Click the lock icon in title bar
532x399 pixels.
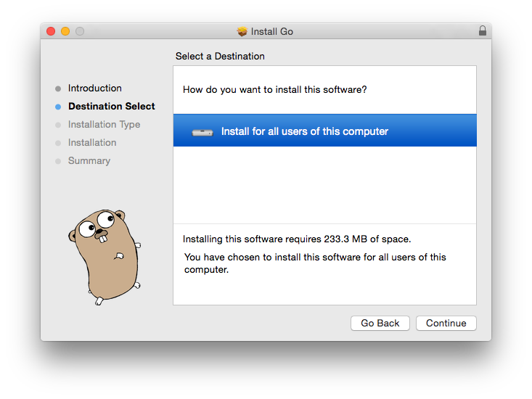click(x=483, y=31)
